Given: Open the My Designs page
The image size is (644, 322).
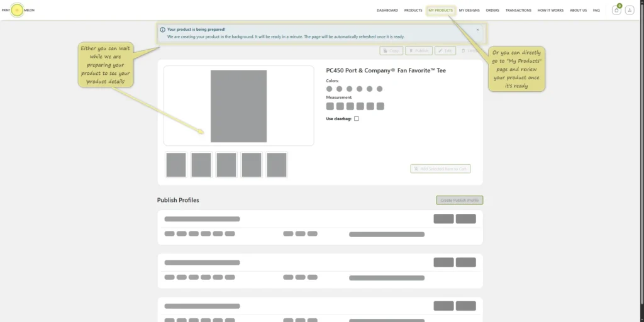Looking at the screenshot, I should tap(469, 10).
